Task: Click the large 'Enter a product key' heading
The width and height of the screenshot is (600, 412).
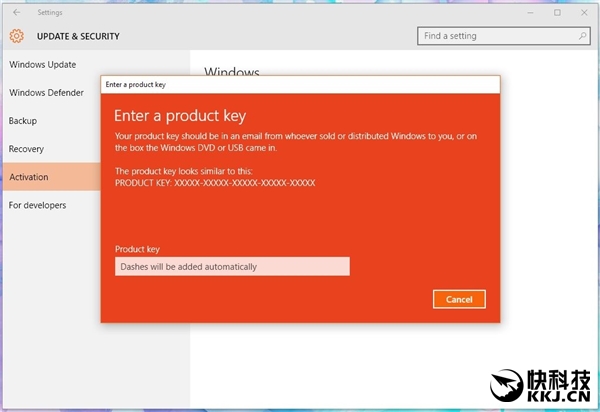Action: pyautogui.click(x=180, y=115)
